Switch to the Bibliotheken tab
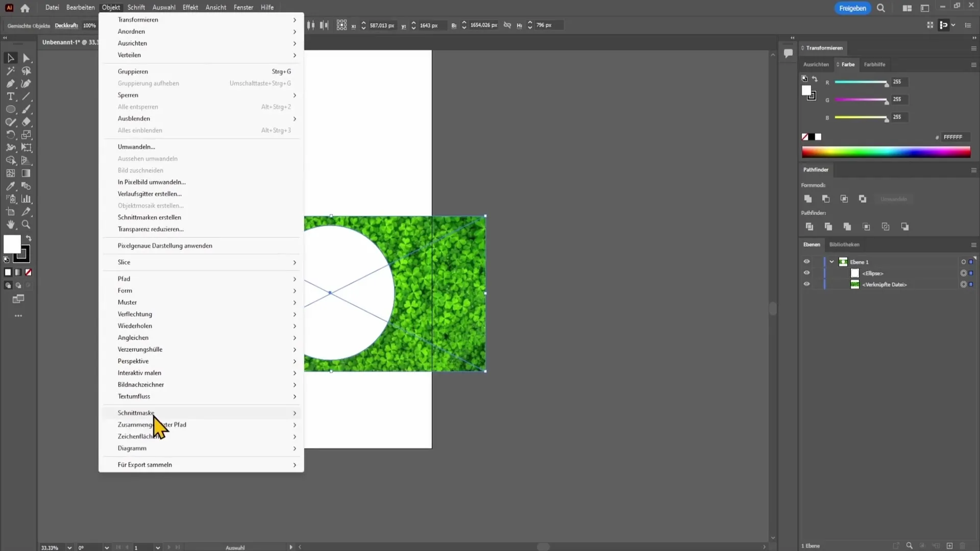Viewport: 980px width, 551px height. 844,245
